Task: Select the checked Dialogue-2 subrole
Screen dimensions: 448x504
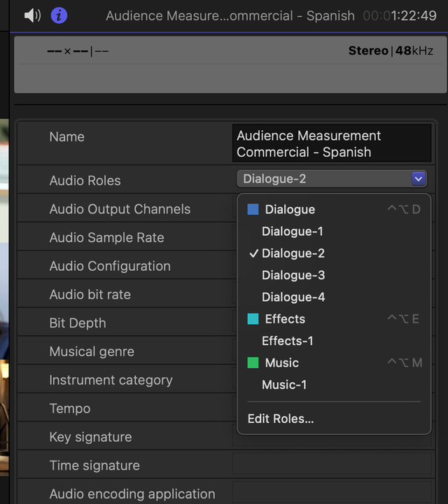Action: [293, 253]
